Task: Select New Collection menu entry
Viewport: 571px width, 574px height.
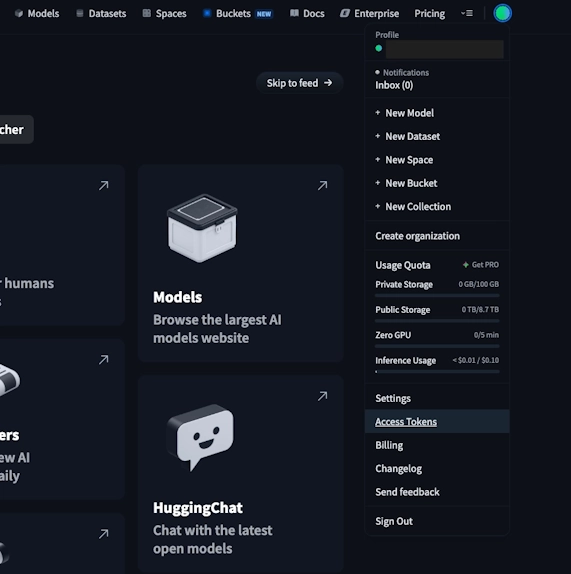Action: click(437, 206)
